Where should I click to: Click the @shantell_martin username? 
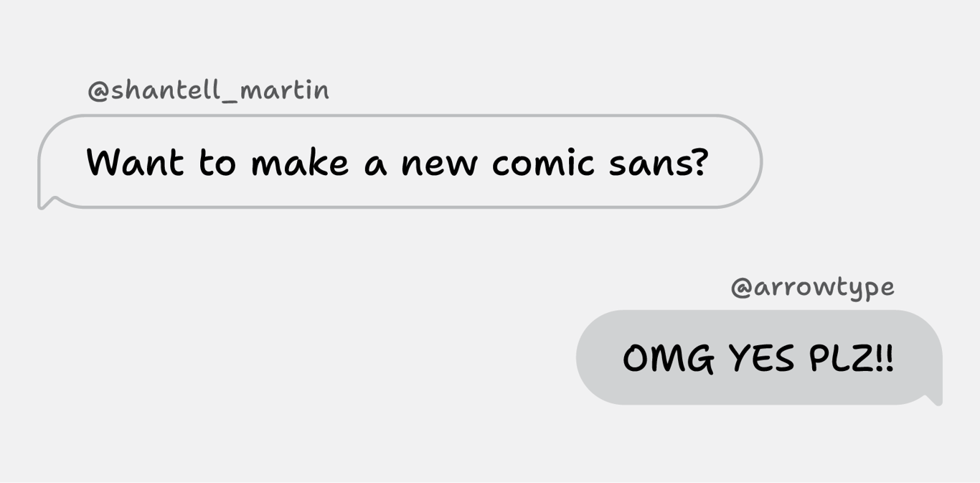(208, 90)
